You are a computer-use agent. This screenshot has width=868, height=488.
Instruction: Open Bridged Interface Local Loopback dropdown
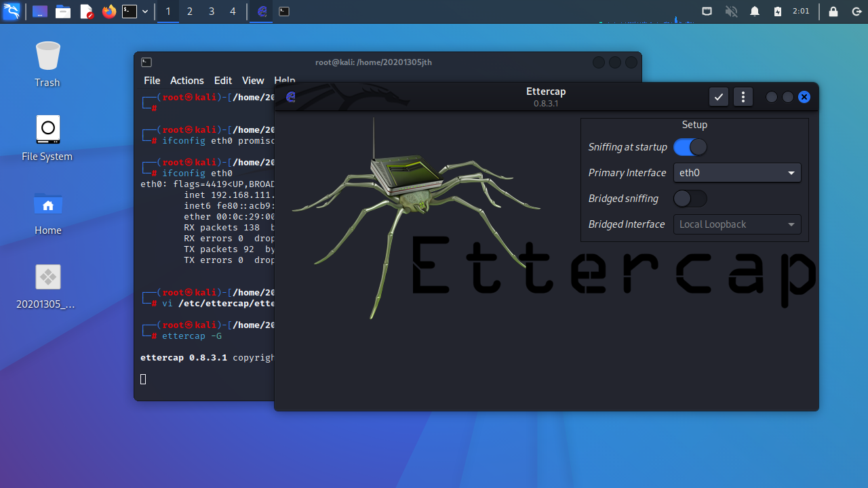[737, 224]
